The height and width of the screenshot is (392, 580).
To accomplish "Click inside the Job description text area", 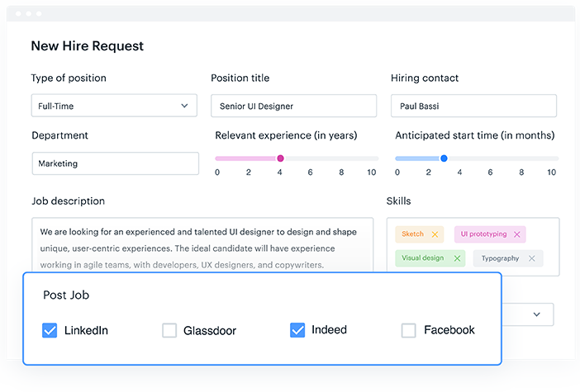I will pos(202,246).
